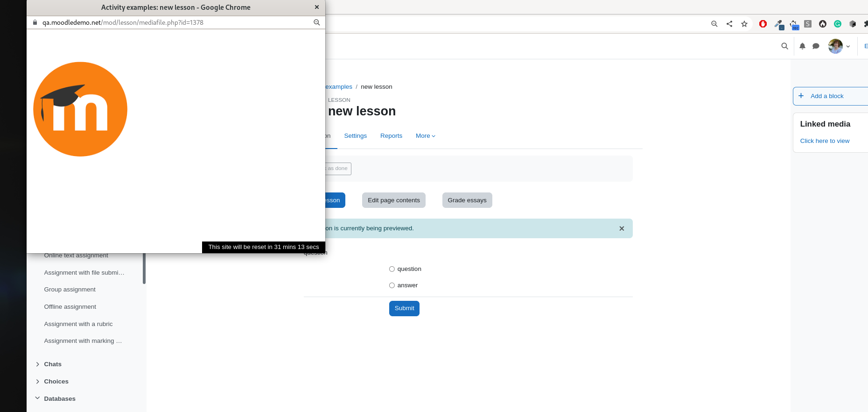
Task: Click the site reset countdown banner
Action: (x=264, y=247)
